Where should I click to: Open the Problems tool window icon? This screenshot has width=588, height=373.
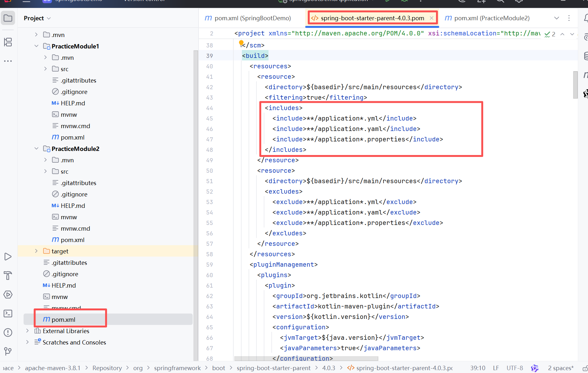8,333
